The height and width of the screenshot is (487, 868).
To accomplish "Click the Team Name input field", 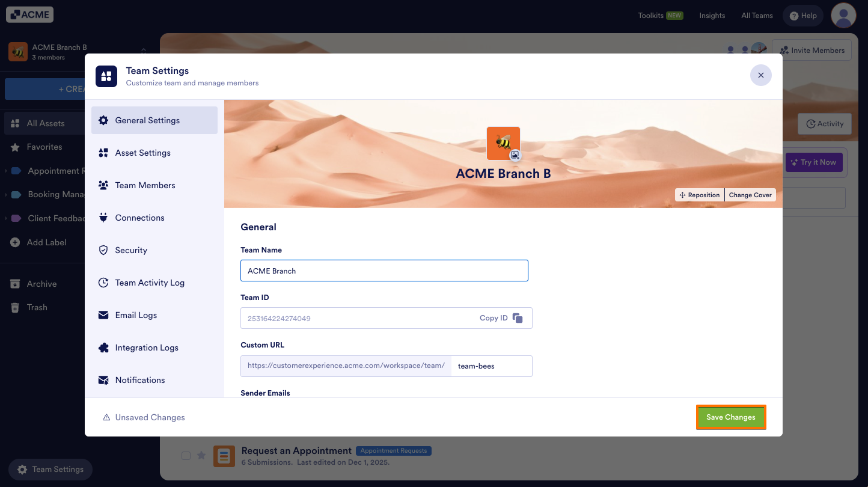I will click(x=384, y=271).
